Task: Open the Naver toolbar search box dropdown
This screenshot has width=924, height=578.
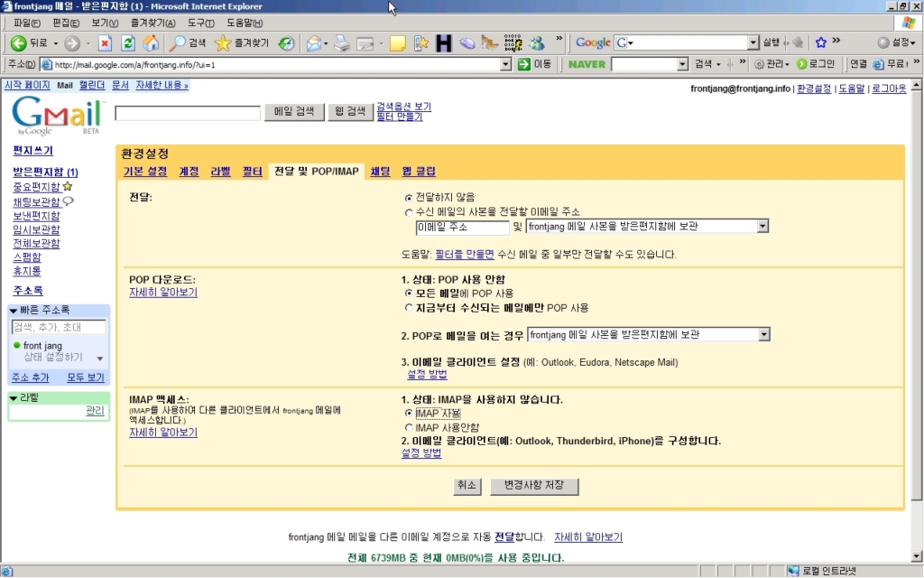Action: [682, 64]
